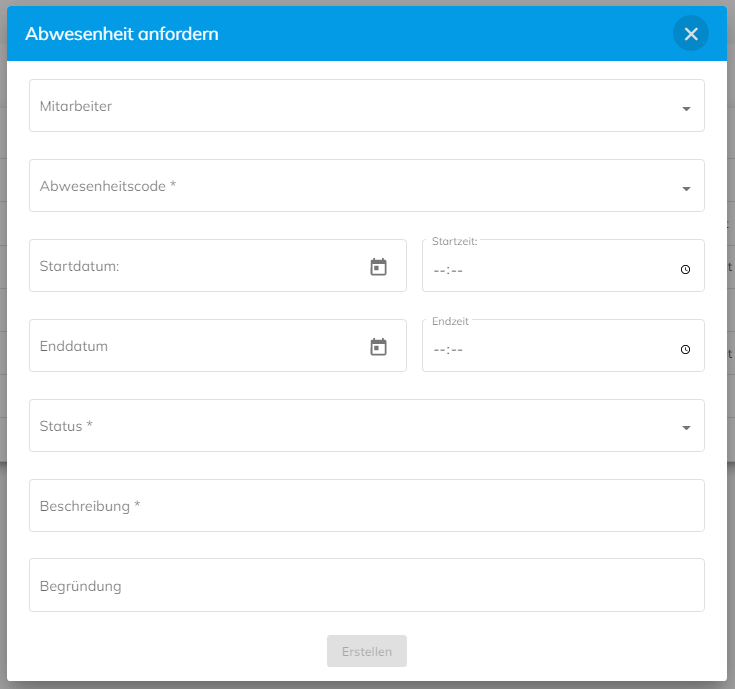735x689 pixels.
Task: Open the Startdatum calendar picker icon
Action: click(x=378, y=267)
